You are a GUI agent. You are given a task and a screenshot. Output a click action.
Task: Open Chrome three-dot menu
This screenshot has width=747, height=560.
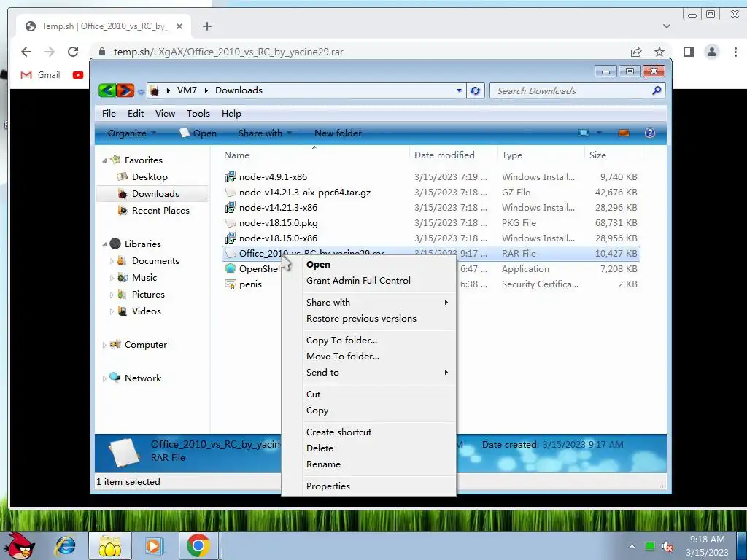(x=735, y=52)
